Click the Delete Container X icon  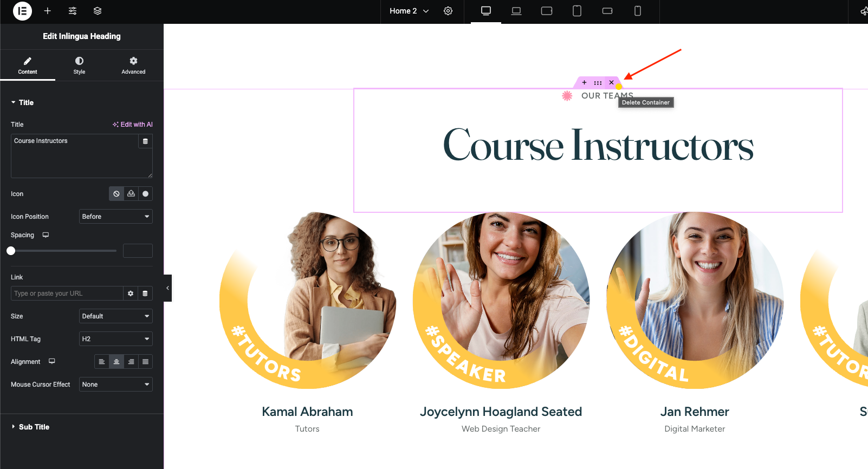point(611,83)
